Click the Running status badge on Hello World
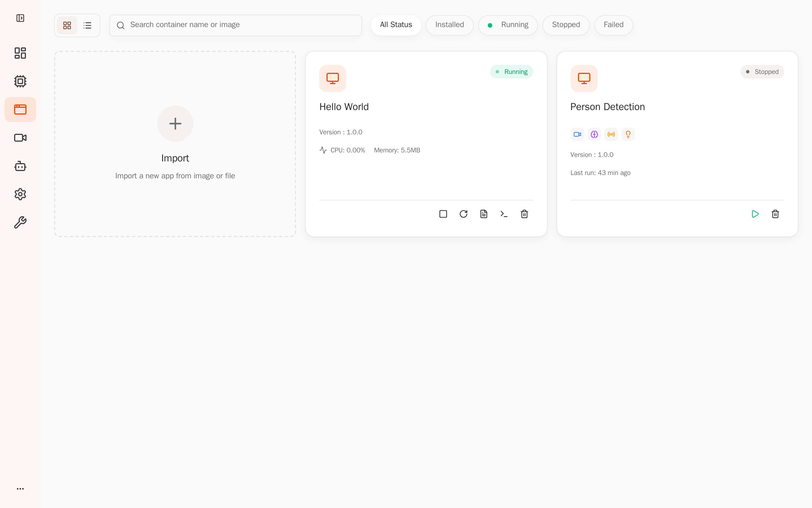This screenshot has height=508, width=812. pyautogui.click(x=512, y=72)
